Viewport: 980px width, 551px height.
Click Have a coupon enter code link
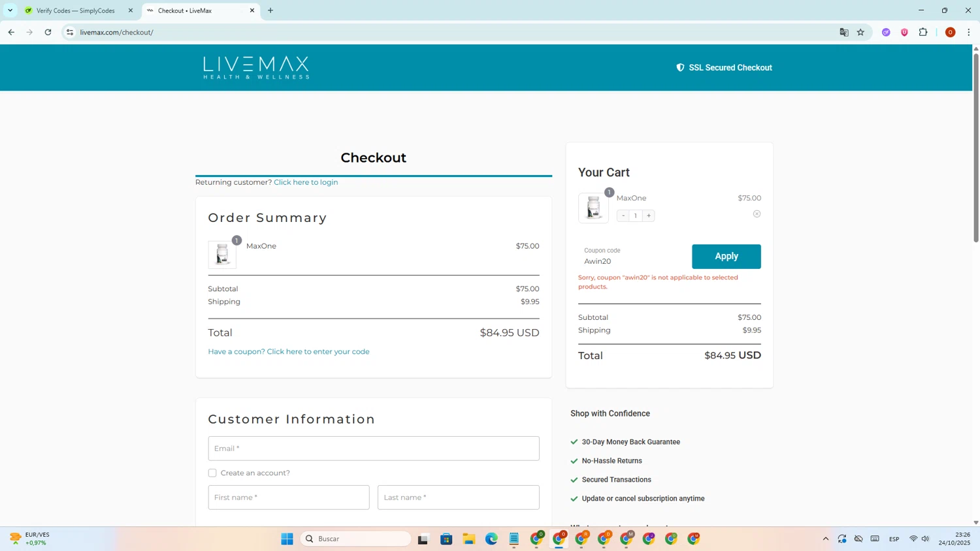289,351
